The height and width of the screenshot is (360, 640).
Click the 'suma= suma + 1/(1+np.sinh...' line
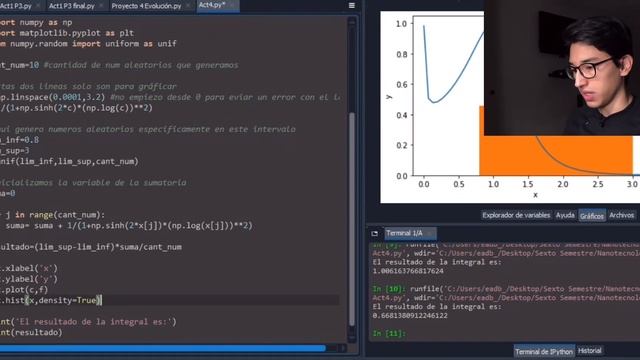click(129, 225)
